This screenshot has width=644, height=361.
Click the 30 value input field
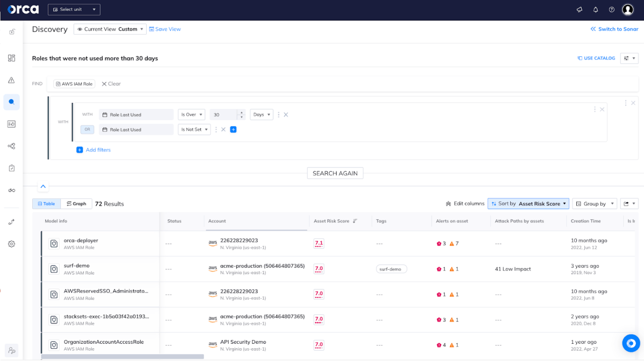point(223,115)
